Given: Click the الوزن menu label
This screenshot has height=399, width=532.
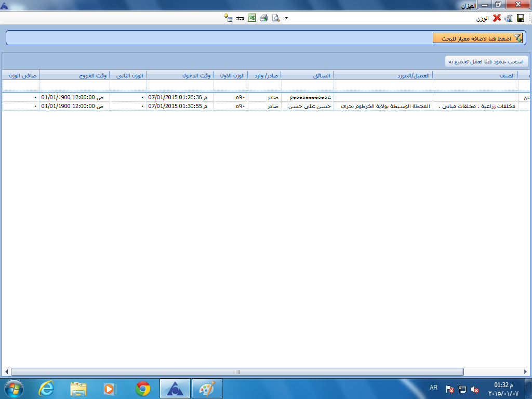Looking at the screenshot, I should coord(483,18).
